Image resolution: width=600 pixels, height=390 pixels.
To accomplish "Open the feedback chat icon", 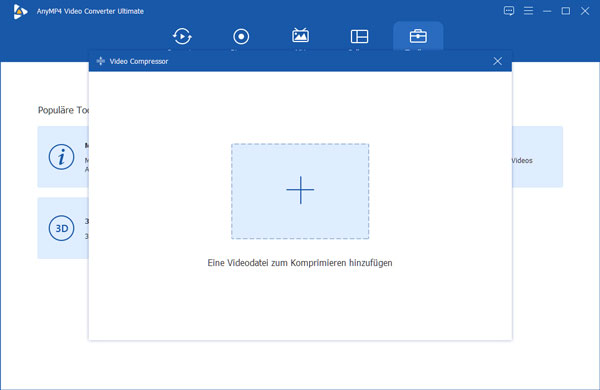I will tap(509, 11).
